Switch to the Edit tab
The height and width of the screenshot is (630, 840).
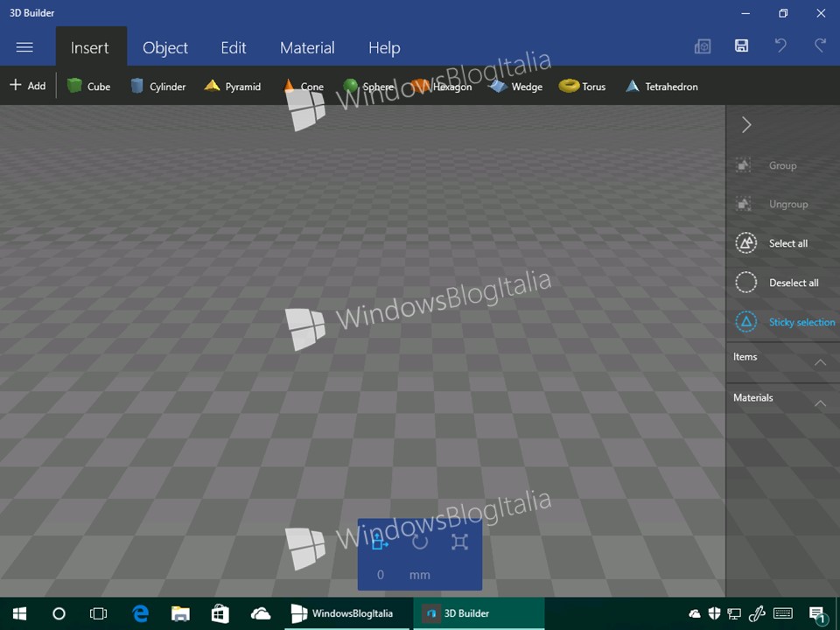coord(234,47)
